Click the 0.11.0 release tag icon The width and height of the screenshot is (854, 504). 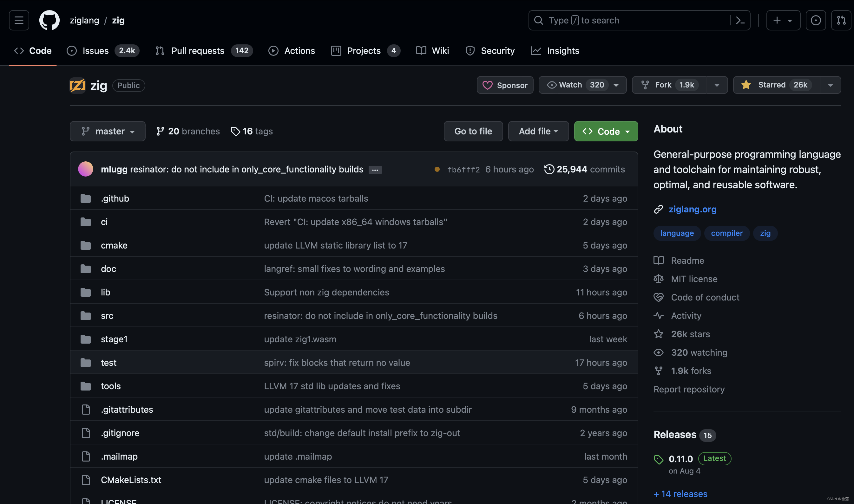point(659,460)
